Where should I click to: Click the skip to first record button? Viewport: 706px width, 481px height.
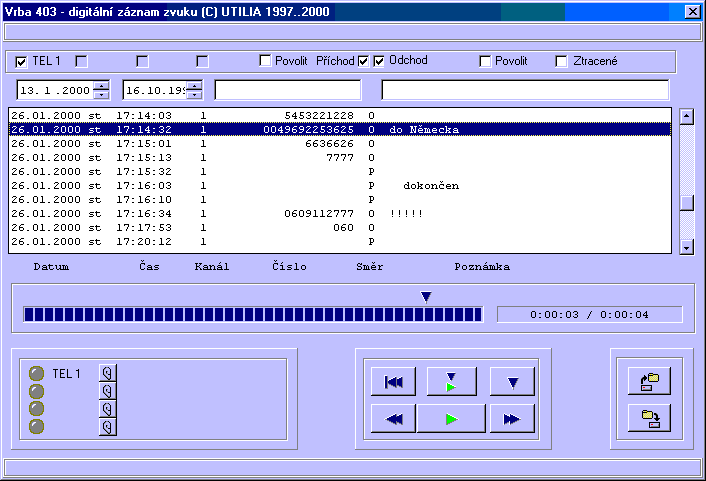pos(393,382)
